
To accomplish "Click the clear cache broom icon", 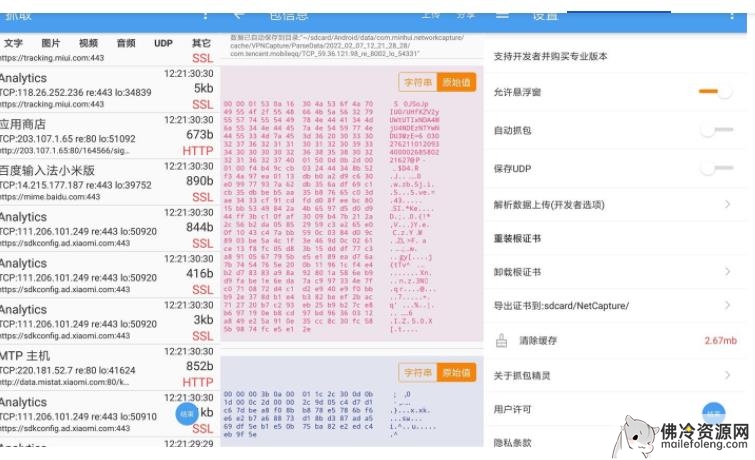I will [502, 341].
